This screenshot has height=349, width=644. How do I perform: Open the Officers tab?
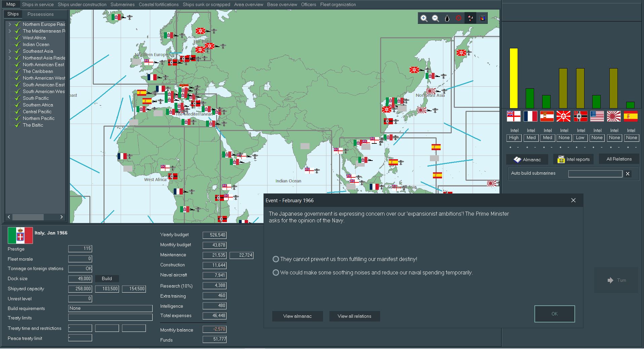tap(309, 4)
